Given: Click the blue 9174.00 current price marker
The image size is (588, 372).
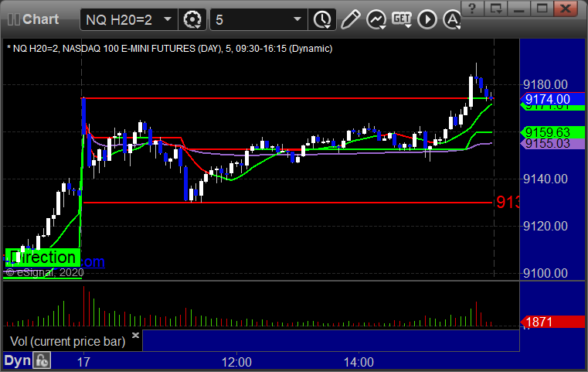Looking at the screenshot, I should [x=552, y=99].
